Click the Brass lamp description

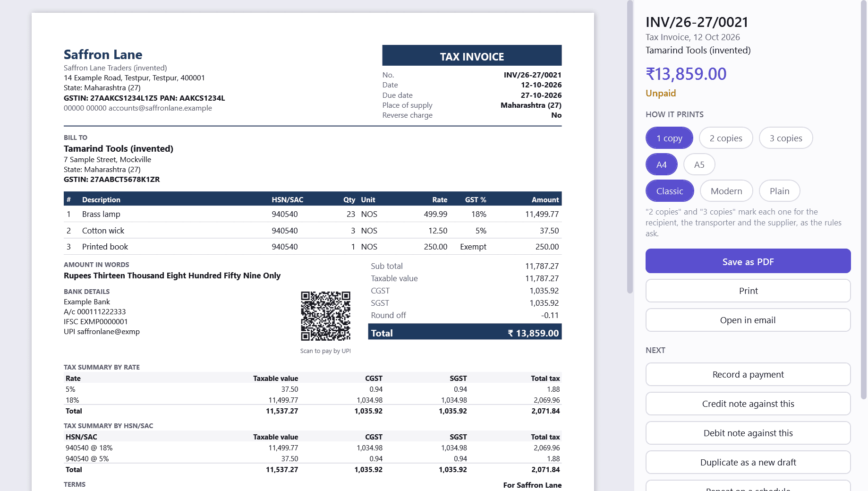(x=101, y=214)
